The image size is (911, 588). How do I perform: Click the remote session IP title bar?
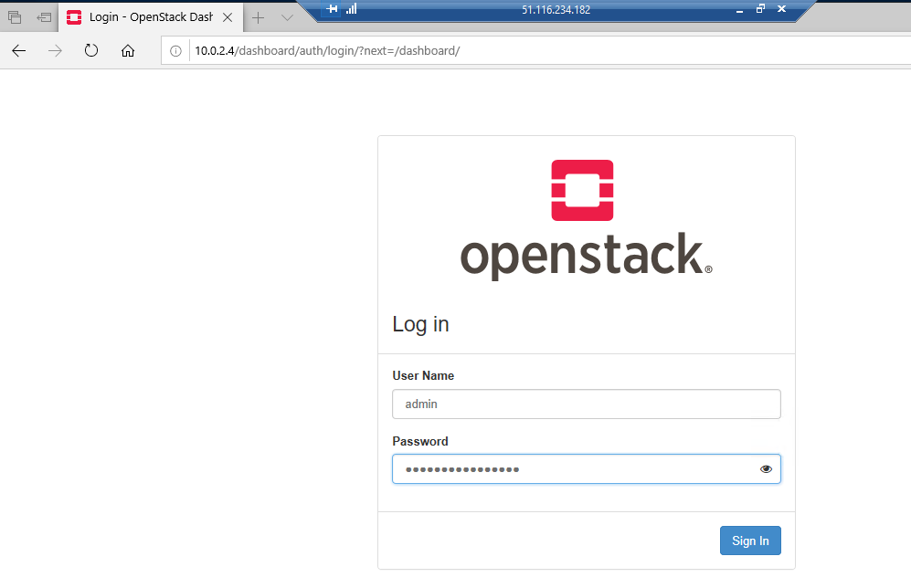[x=556, y=9]
